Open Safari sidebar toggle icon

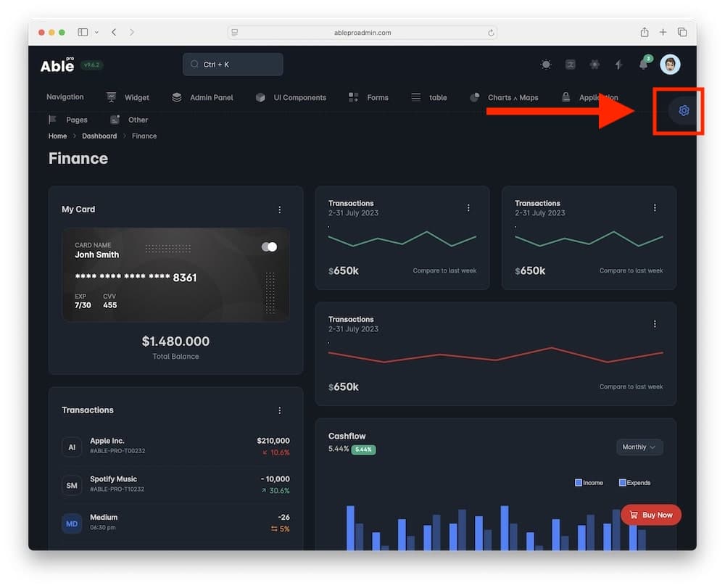tap(83, 33)
